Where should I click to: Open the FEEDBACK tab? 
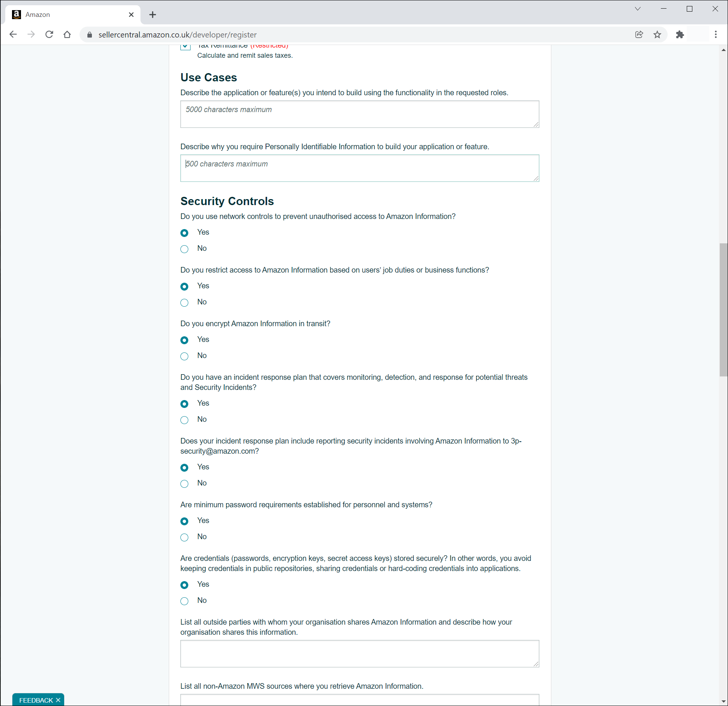[x=36, y=700]
